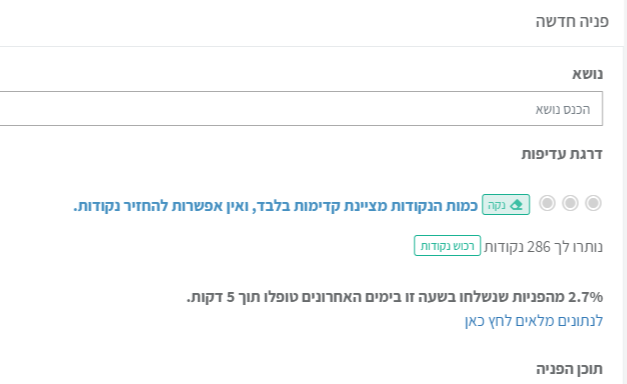
Task: Click the רכוש נקודות purchase points button
Action: coord(447,246)
